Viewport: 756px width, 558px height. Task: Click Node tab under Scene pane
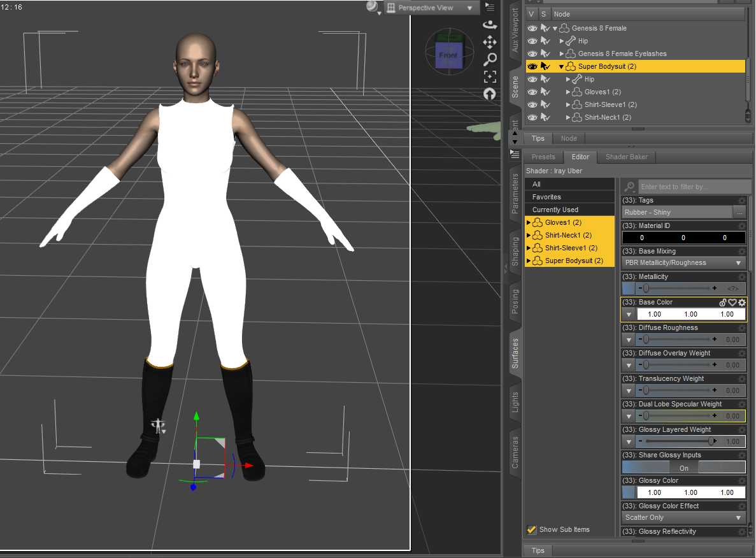pos(569,138)
